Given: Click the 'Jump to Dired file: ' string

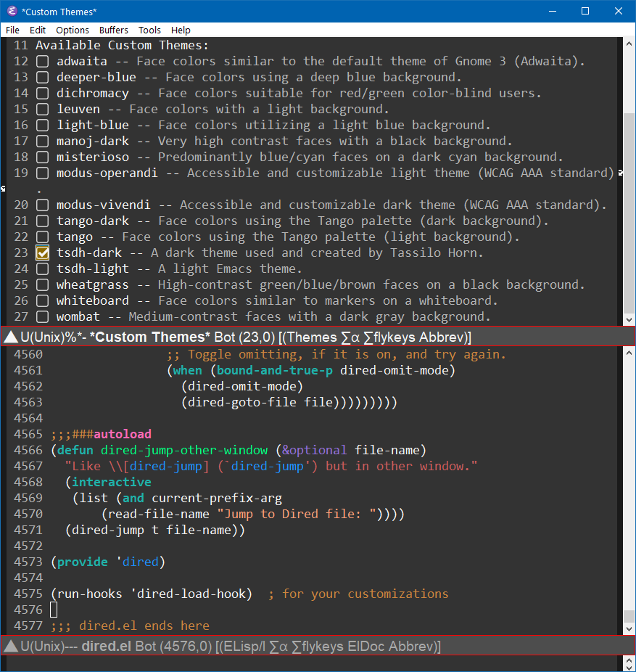Looking at the screenshot, I should coord(297,514).
